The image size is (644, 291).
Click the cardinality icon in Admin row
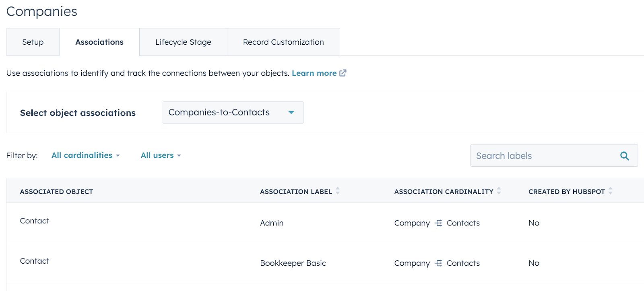coord(438,223)
